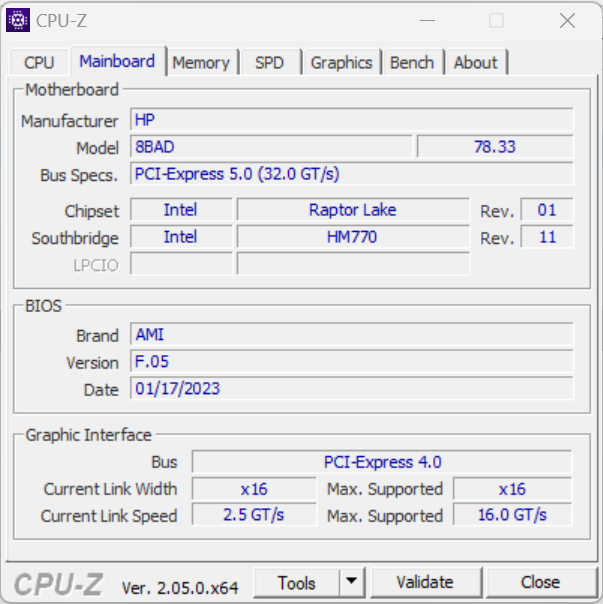Select the Bus Specs PCI-Express 5.0 field
603x604 pixels.
point(352,174)
